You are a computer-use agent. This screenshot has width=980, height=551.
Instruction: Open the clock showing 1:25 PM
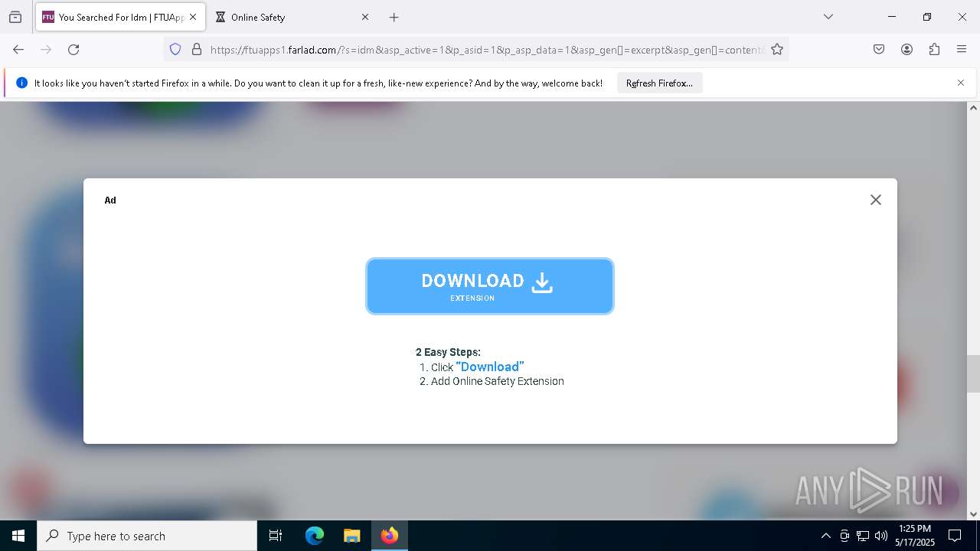915,536
